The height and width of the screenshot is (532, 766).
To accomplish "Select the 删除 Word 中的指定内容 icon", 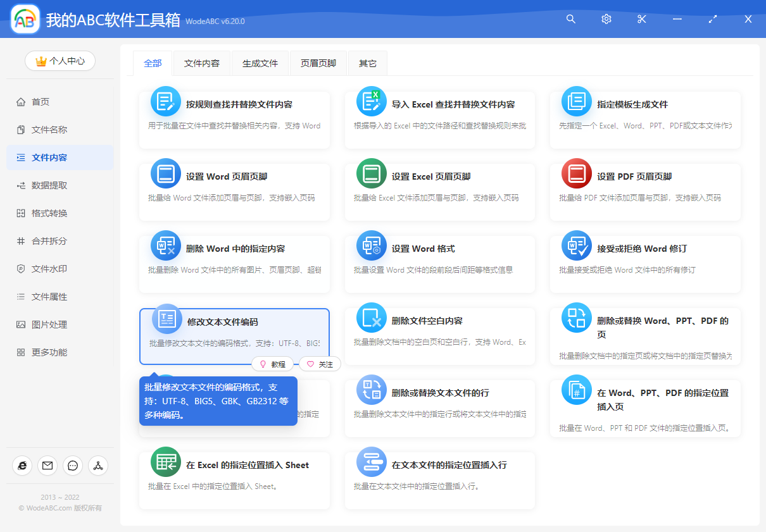I will pyautogui.click(x=166, y=246).
